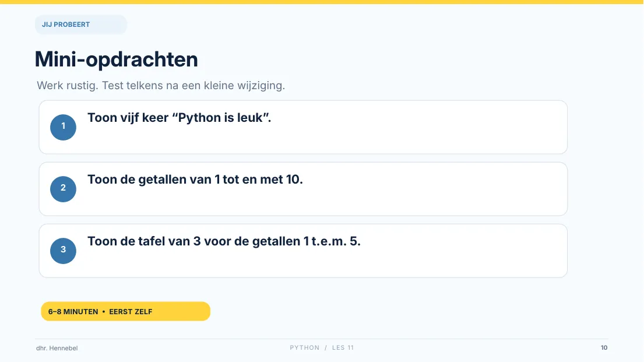Click the yellow 6–8 MINUTEN pill
Screen dimensions: 644x362
point(126,311)
